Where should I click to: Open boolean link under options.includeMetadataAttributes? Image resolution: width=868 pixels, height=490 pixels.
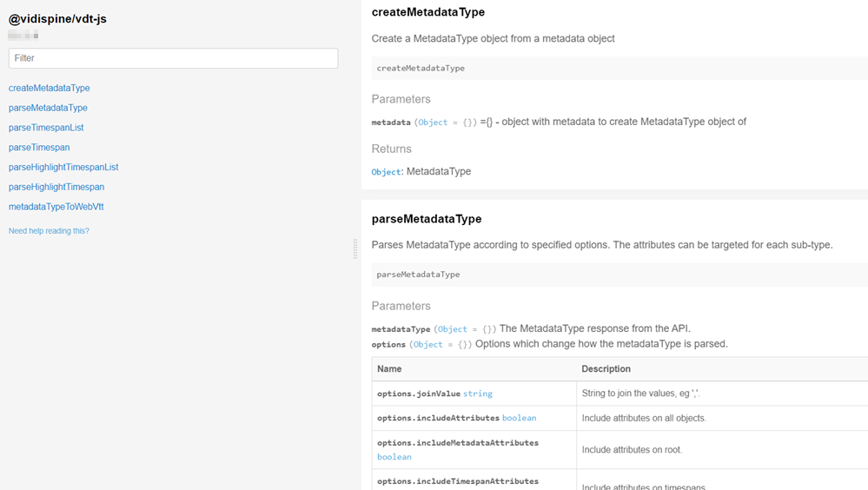(394, 457)
